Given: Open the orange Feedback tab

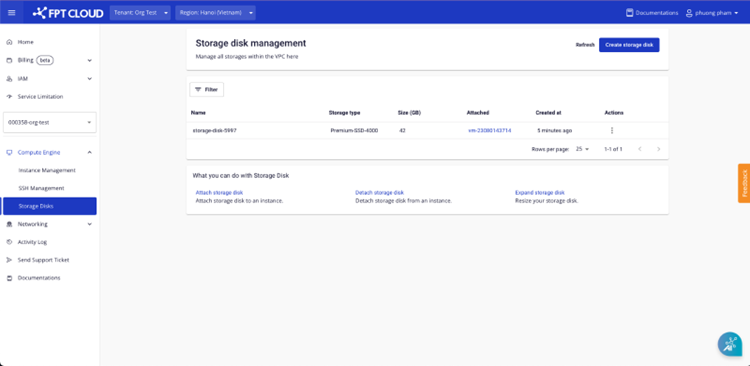Looking at the screenshot, I should pyautogui.click(x=744, y=183).
